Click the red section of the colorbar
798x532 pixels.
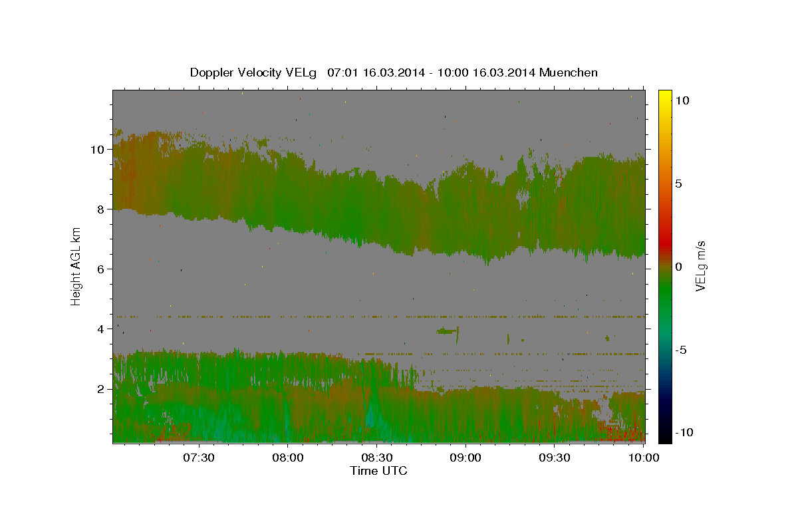tap(664, 243)
